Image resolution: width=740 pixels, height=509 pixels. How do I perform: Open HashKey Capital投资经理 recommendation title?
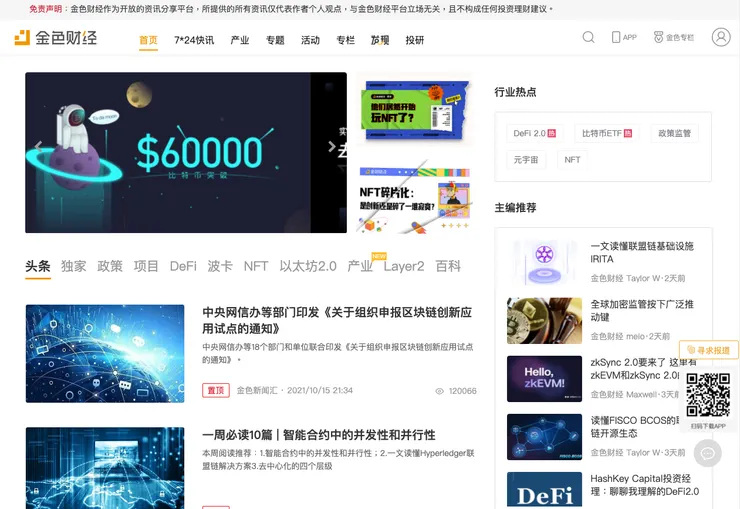tap(645, 485)
